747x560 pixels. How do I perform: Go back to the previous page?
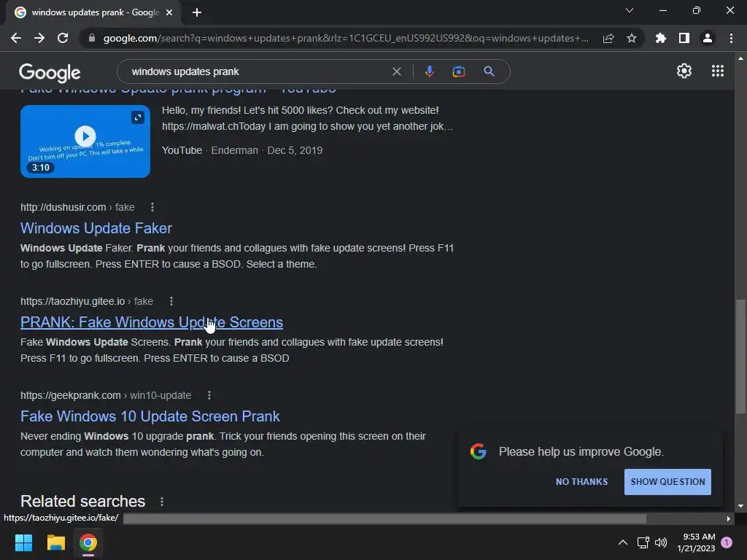pyautogui.click(x=16, y=38)
